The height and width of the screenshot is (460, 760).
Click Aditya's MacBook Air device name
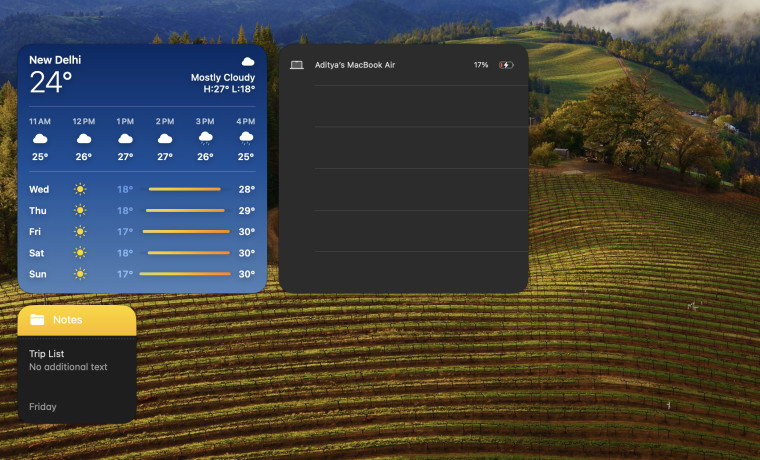coord(355,65)
